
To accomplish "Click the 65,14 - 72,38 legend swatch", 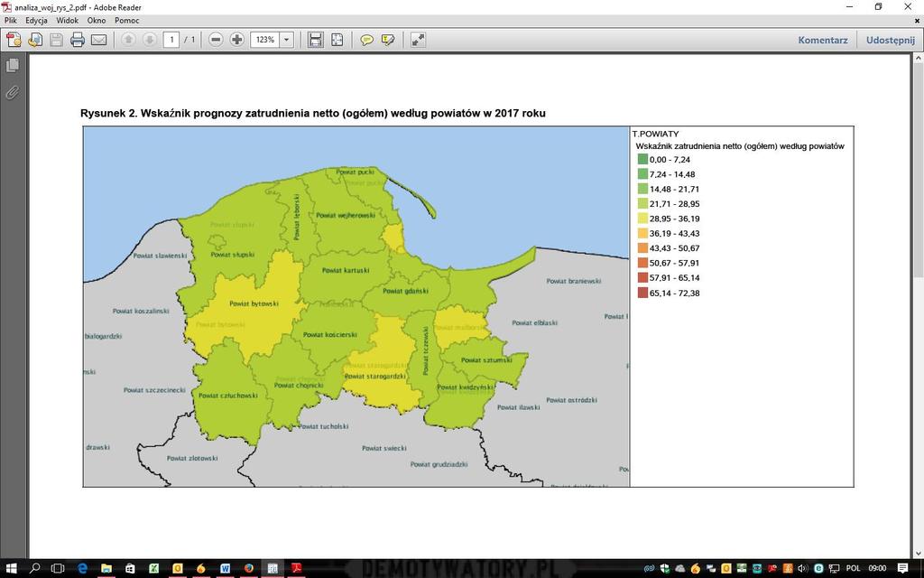I will [x=642, y=293].
